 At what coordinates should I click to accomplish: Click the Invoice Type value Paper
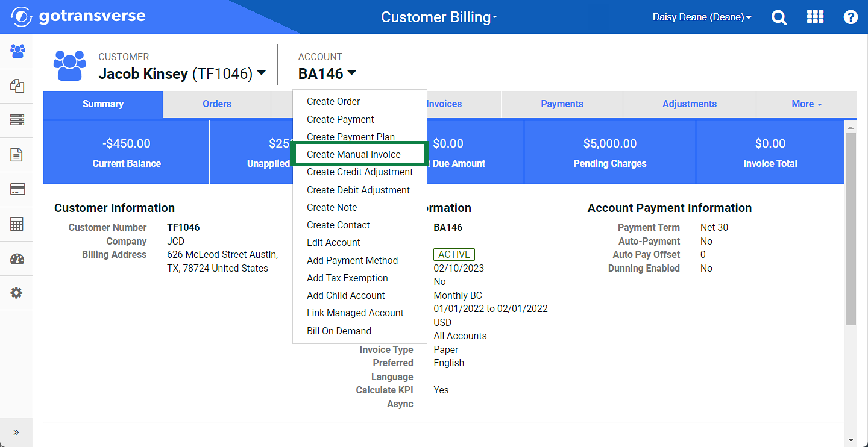coord(446,349)
